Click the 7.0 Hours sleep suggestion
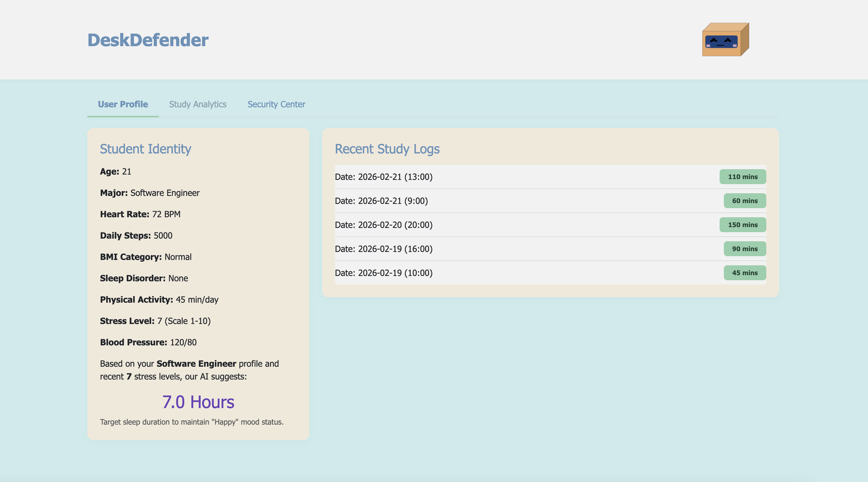The height and width of the screenshot is (482, 868). 198,402
